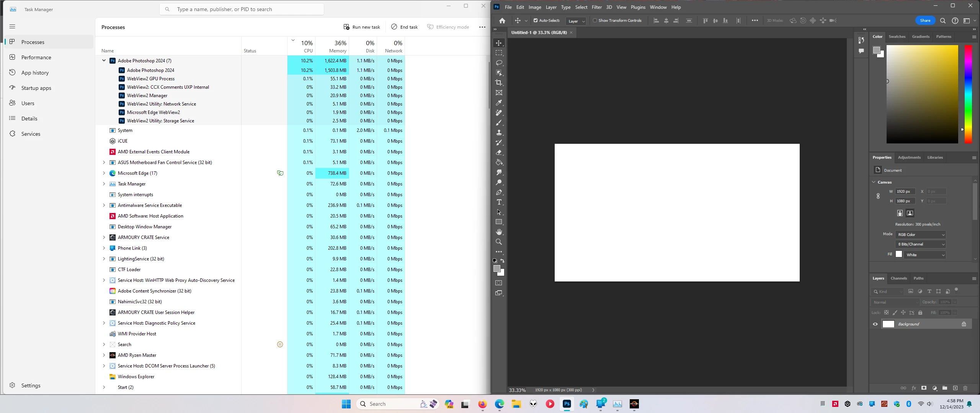Expand the Microsoft Edge process group
The image size is (980, 413).
click(x=104, y=173)
